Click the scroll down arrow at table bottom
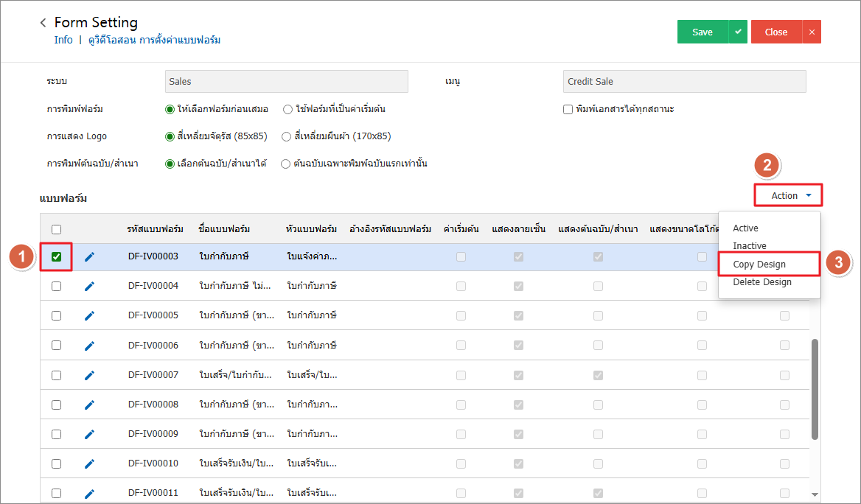 point(815,494)
